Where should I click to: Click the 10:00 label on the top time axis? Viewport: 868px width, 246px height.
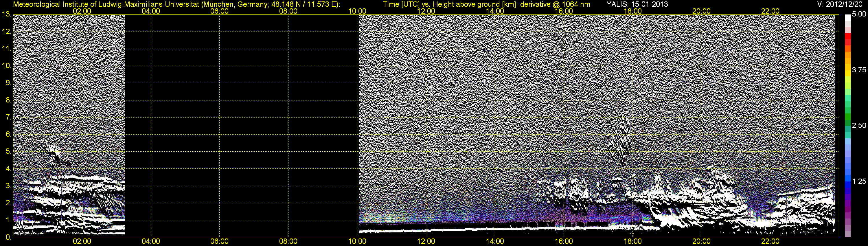(x=357, y=11)
